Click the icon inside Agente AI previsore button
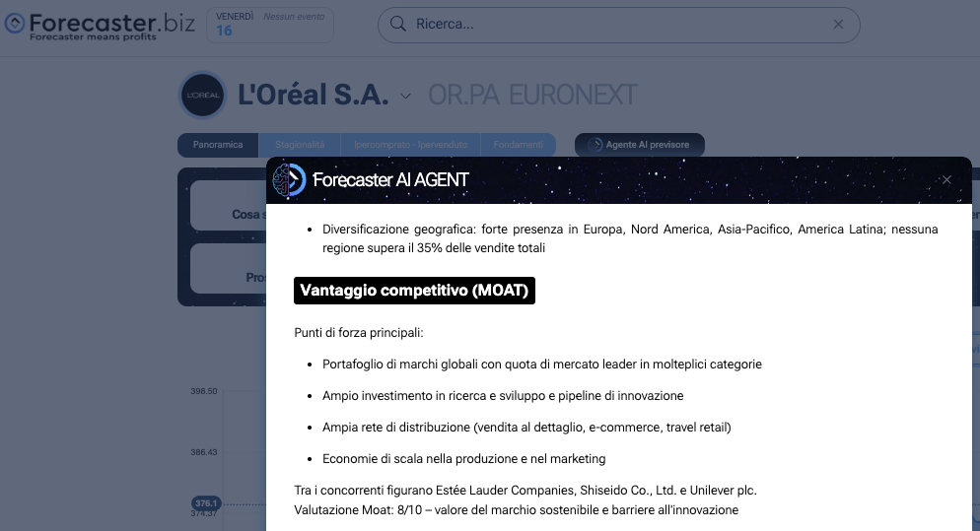The width and height of the screenshot is (980, 531). [x=595, y=145]
